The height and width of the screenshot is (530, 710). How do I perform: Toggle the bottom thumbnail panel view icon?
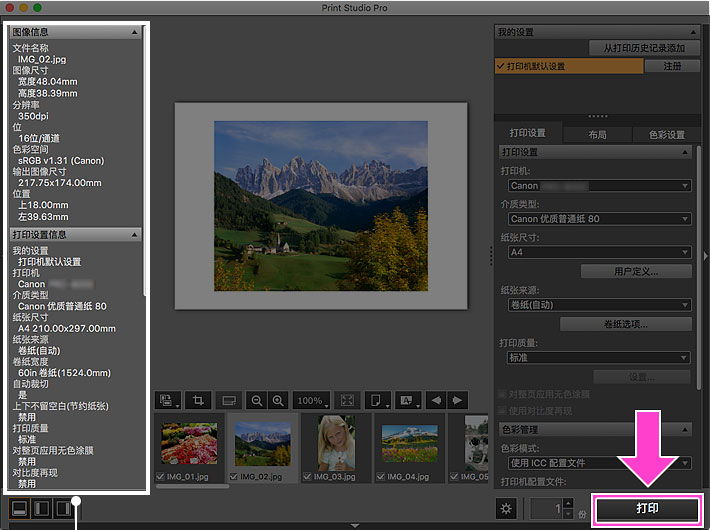pyautogui.click(x=19, y=508)
